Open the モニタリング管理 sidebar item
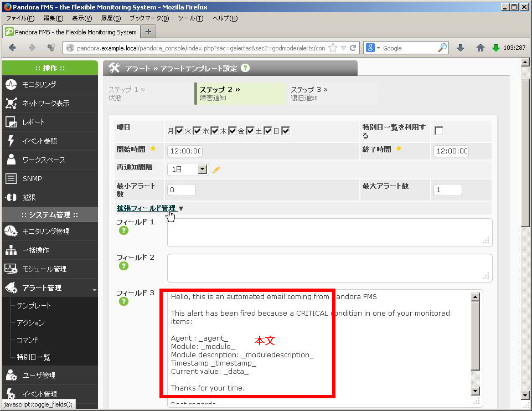Screen dimensions: 532x411 50,232
